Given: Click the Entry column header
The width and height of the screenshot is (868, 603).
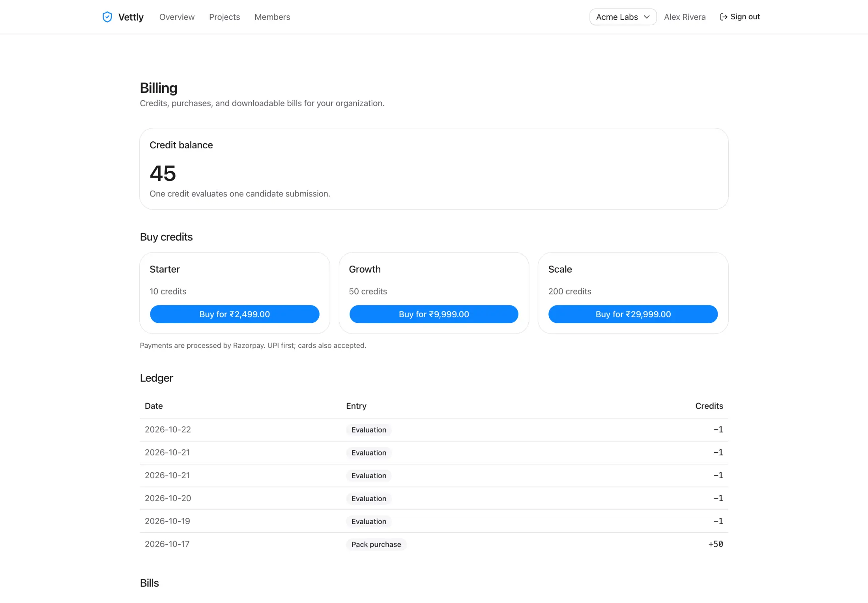Looking at the screenshot, I should [x=356, y=406].
